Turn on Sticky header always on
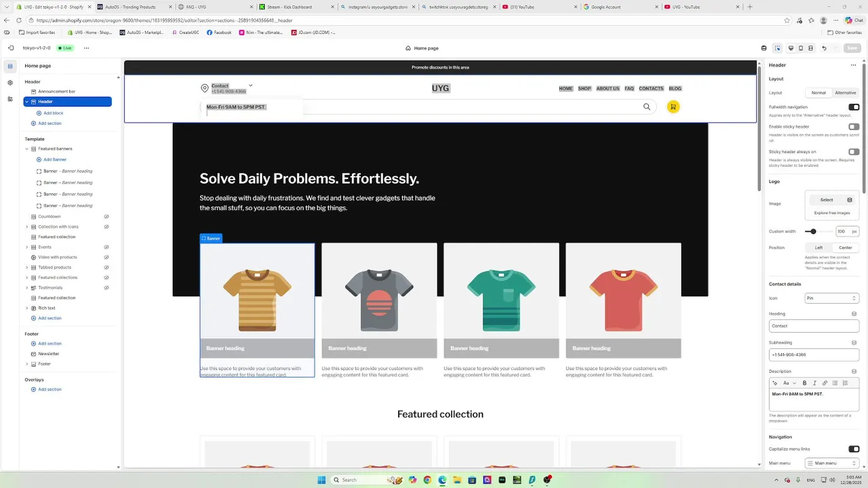 [x=854, y=152]
